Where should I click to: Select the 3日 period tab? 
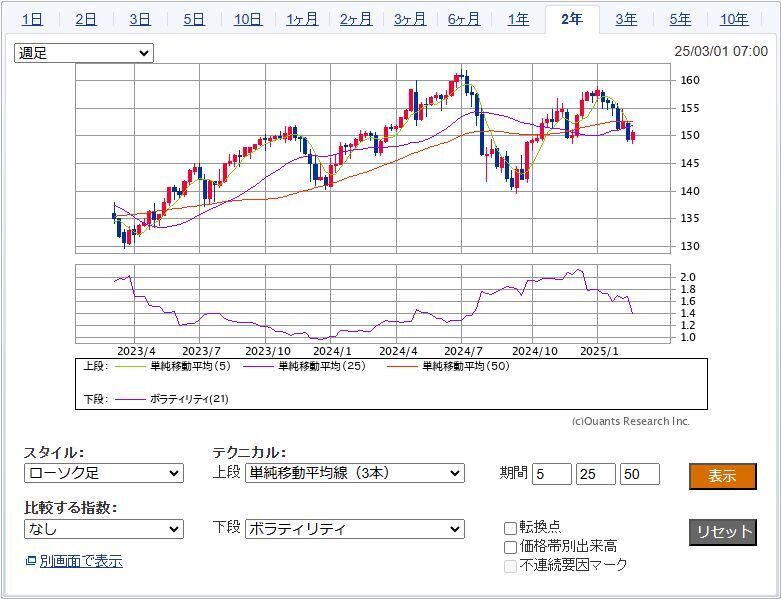click(140, 19)
